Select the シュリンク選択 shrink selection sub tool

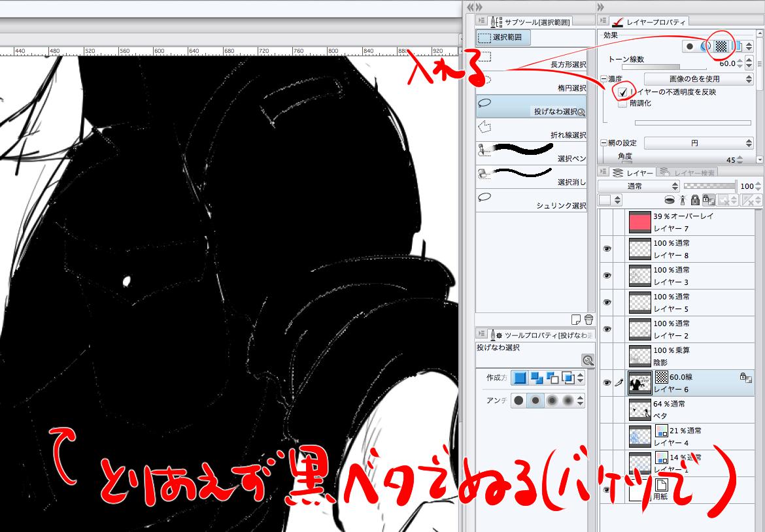click(532, 200)
